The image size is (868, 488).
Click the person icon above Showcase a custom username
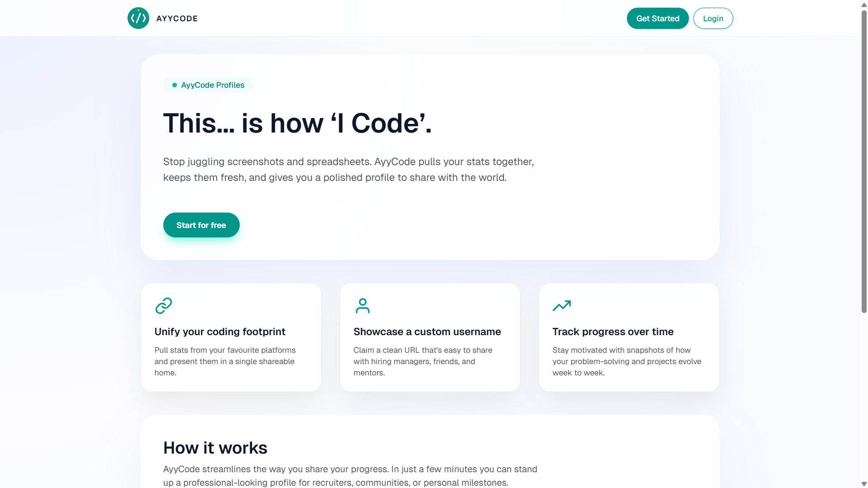[x=363, y=306]
